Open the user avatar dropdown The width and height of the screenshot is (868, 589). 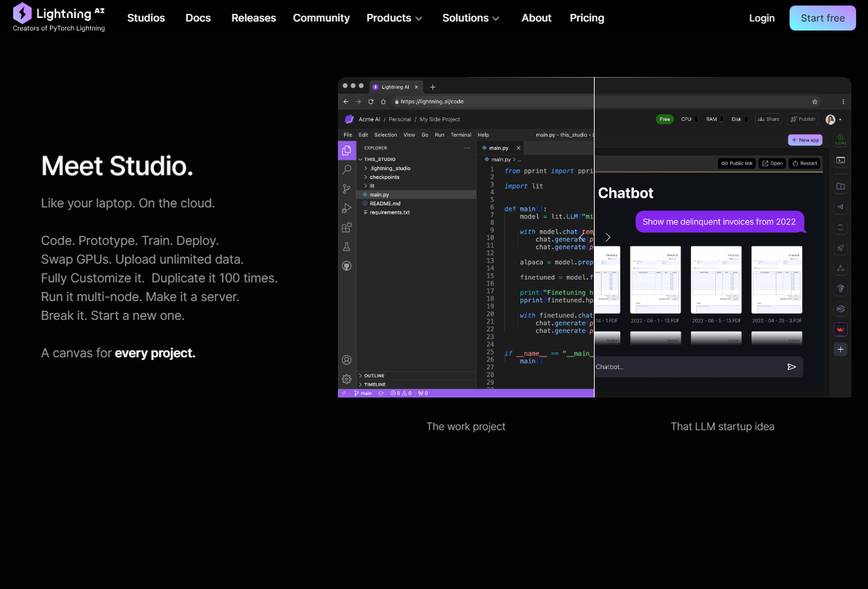coord(833,119)
